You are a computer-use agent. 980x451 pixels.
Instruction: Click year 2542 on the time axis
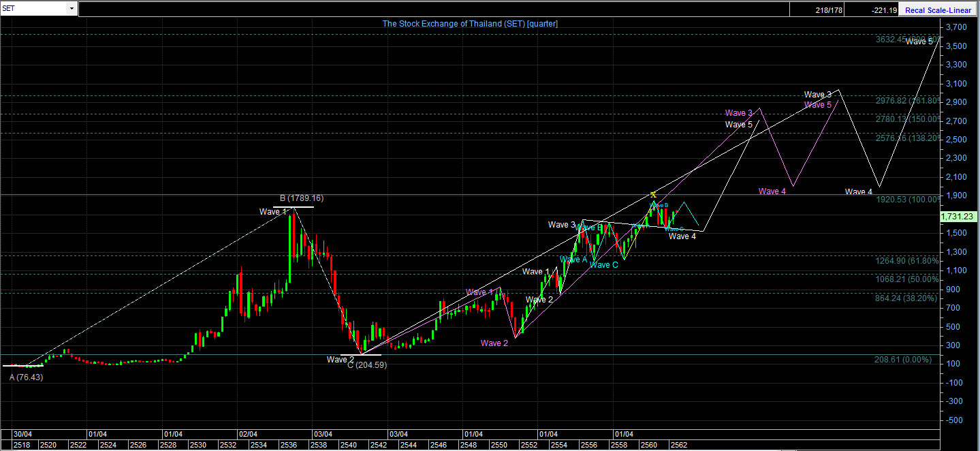[378, 445]
